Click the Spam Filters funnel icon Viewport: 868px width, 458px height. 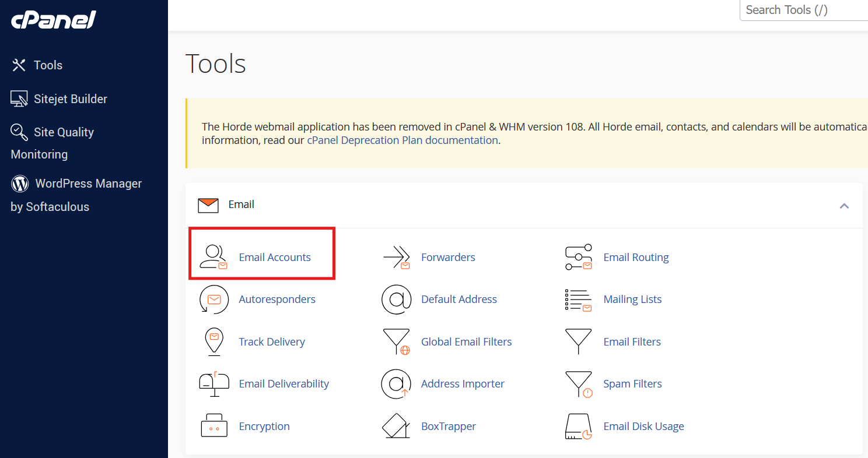579,383
